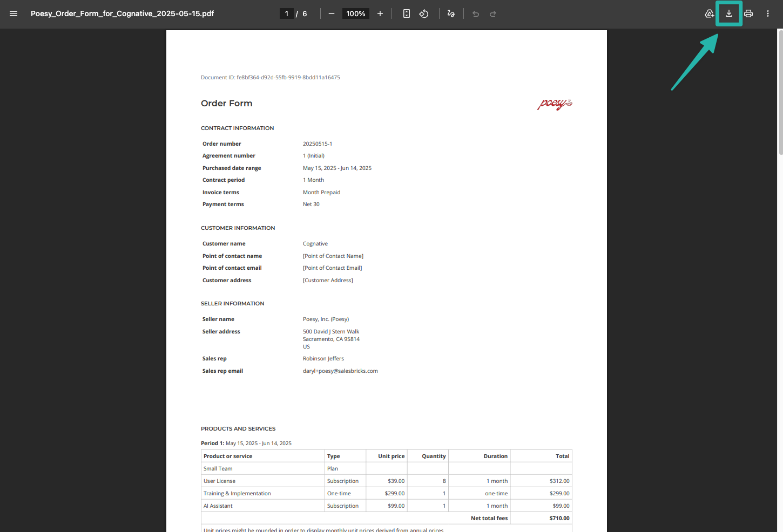Click the purchased date range May 15 - Jun 14
Screen dimensions: 783x532
(x=337, y=168)
